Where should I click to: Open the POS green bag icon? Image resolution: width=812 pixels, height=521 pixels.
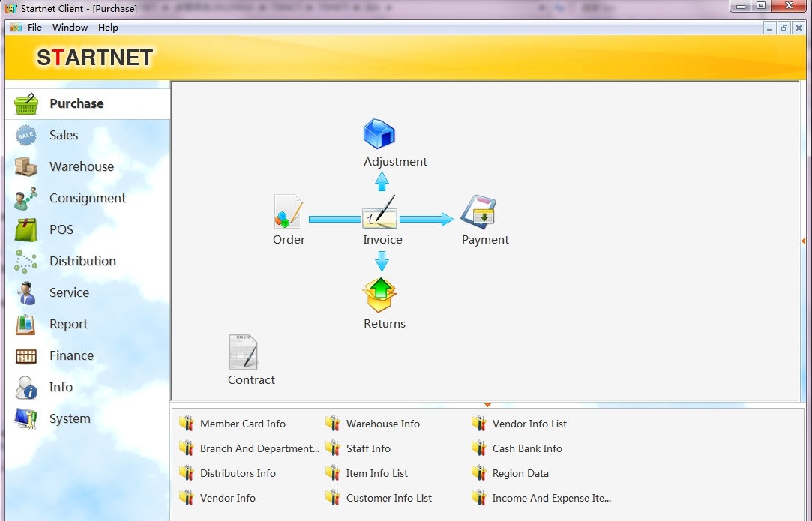[x=26, y=230]
